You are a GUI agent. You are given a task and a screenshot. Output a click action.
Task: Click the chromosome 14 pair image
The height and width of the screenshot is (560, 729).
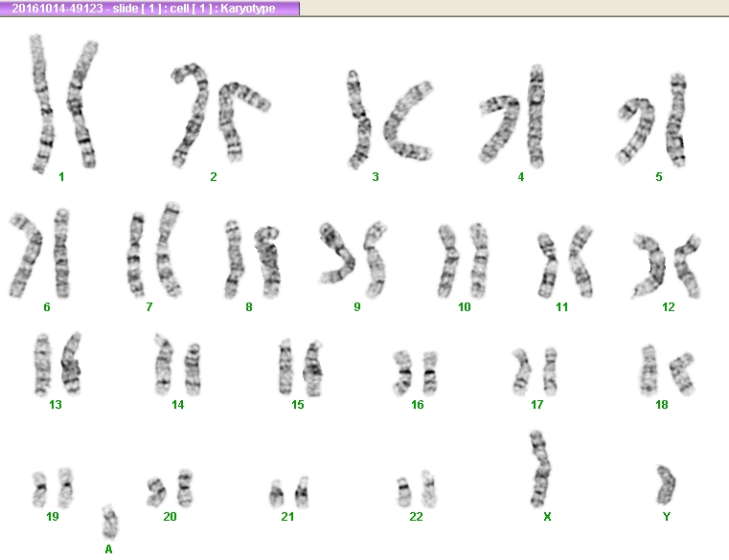point(178,365)
